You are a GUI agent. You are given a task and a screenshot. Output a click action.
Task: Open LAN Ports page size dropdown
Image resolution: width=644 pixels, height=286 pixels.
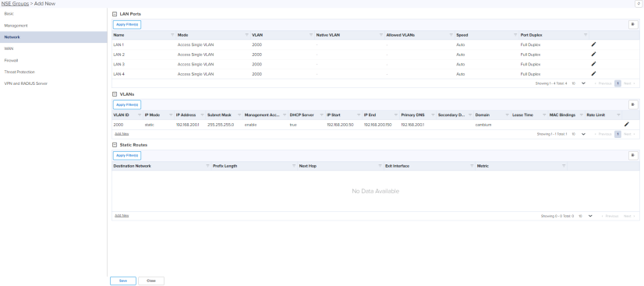(579, 83)
